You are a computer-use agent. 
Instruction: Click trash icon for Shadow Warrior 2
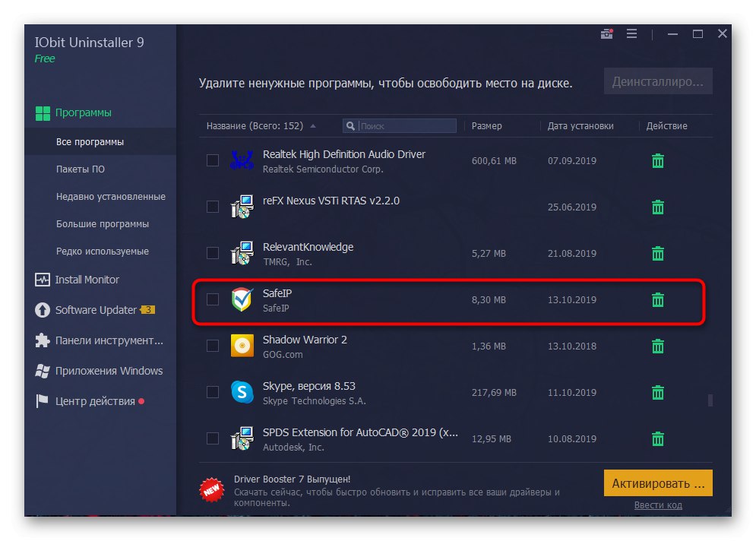[x=658, y=346]
